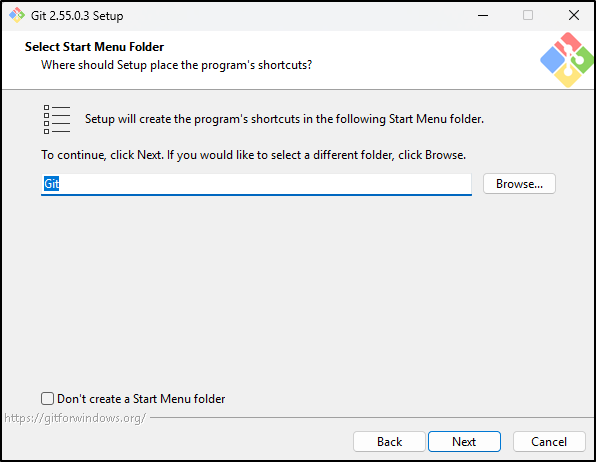Click the "Select Start Menu Folder" heading

tap(94, 47)
